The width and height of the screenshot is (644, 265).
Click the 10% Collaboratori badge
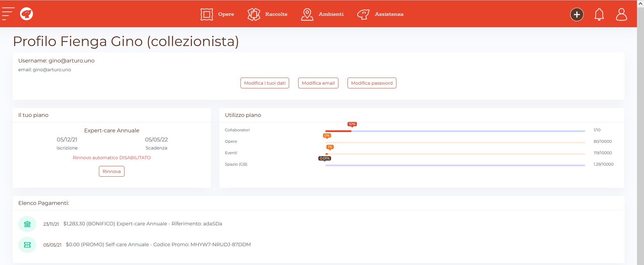point(352,124)
